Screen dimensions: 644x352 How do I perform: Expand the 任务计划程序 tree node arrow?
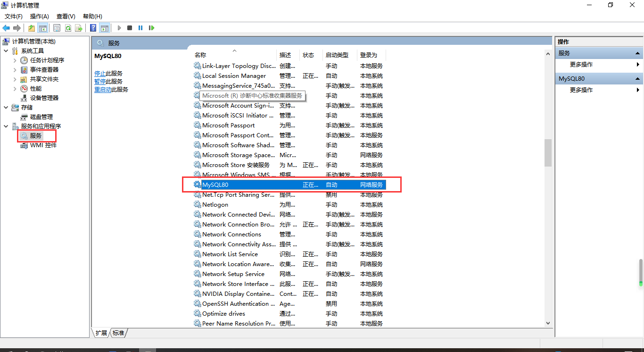coord(15,60)
